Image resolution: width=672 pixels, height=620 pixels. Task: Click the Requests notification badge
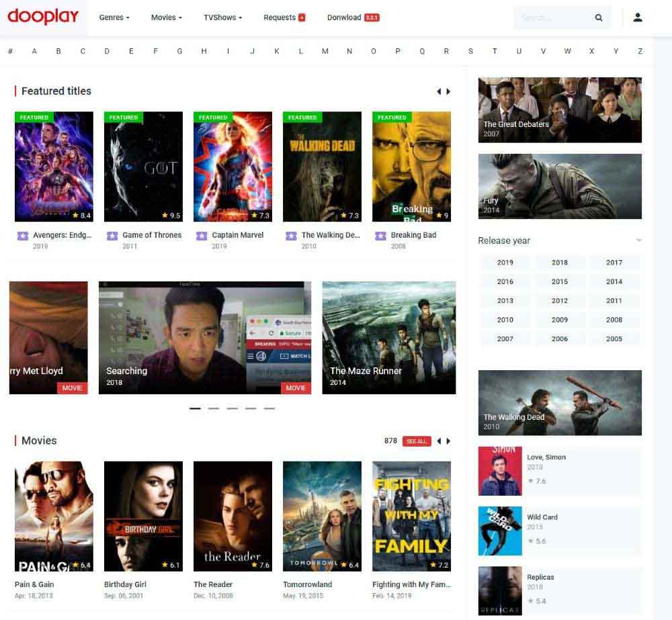tap(302, 17)
